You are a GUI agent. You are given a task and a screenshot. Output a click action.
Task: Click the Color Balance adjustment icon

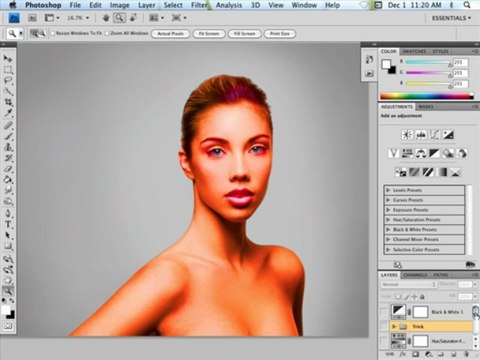pos(421,153)
